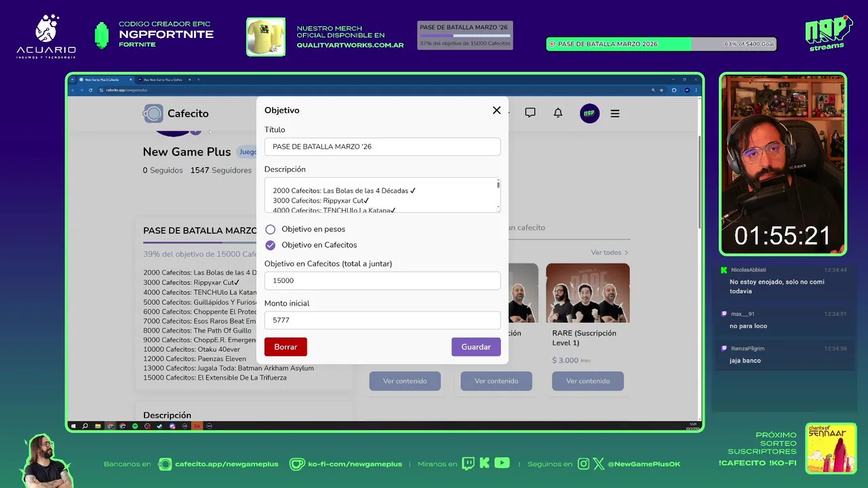Open File Explorer from the taskbar
The height and width of the screenshot is (488, 868).
click(x=98, y=426)
